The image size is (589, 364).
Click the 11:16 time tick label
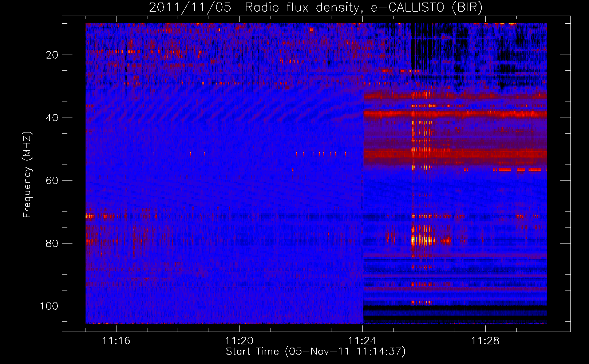[116, 341]
